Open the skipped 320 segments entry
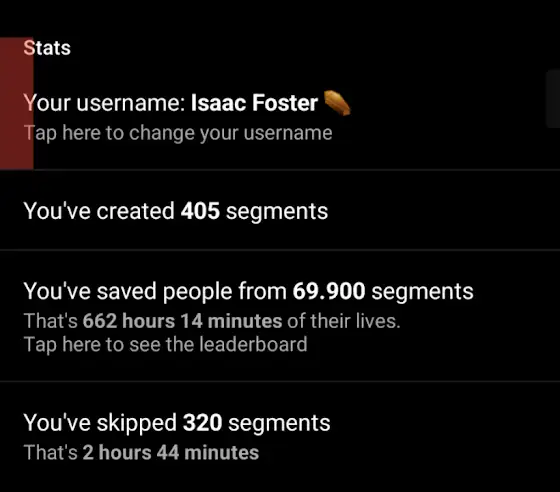The image size is (560, 492). tap(280, 437)
